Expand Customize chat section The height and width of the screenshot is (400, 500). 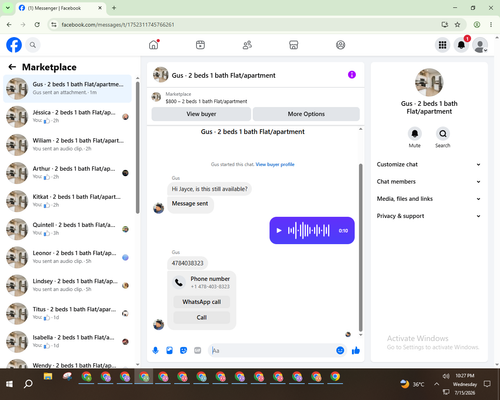point(429,164)
